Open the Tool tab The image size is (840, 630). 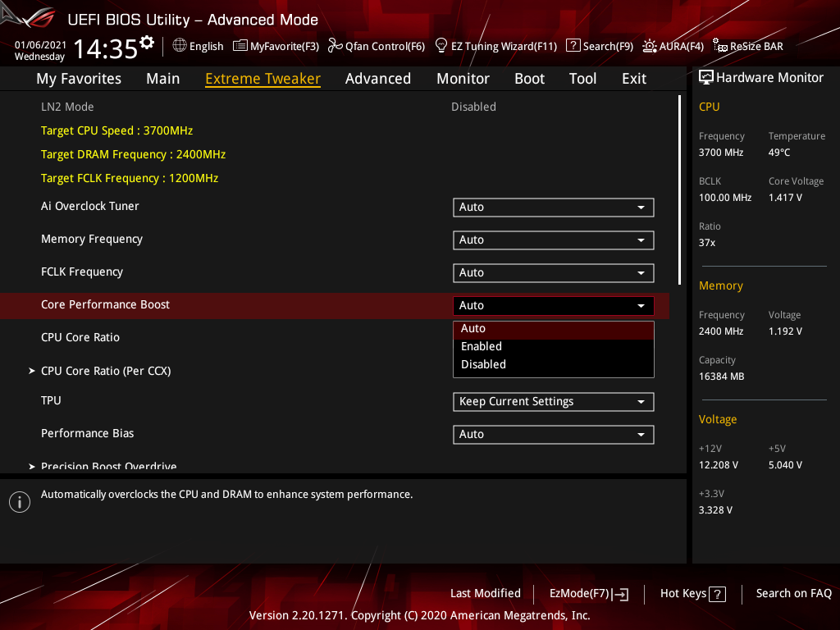[582, 79]
